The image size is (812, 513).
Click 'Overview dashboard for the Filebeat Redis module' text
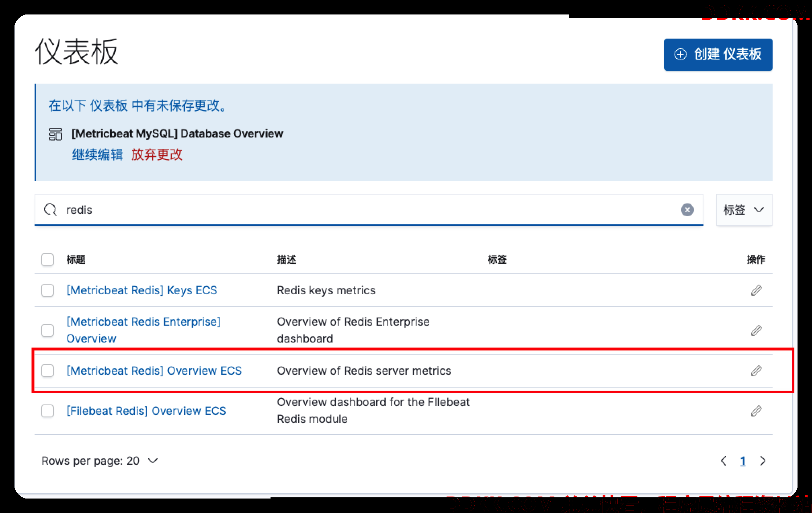pyautogui.click(x=373, y=410)
